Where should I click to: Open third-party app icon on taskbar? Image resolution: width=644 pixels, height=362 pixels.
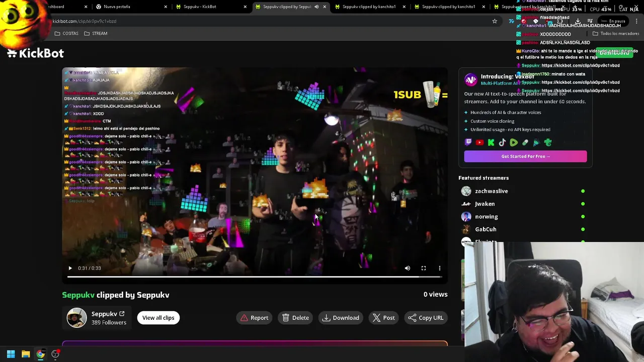pos(55,354)
